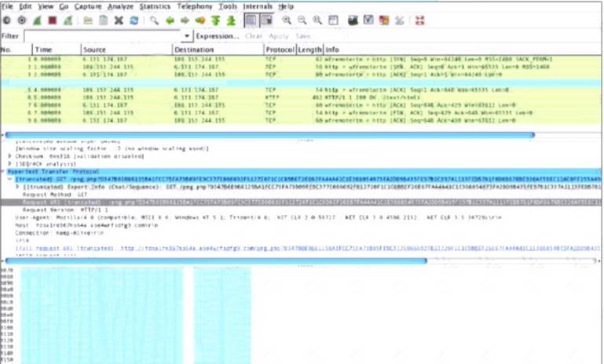The width and height of the screenshot is (604, 364).
Task: Open the File menu
Action: click(7, 6)
